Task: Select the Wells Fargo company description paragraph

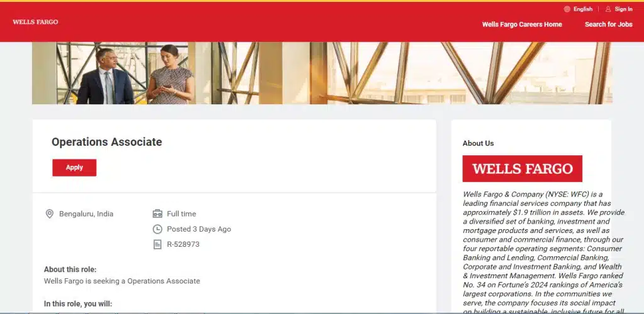Action: click(544, 252)
